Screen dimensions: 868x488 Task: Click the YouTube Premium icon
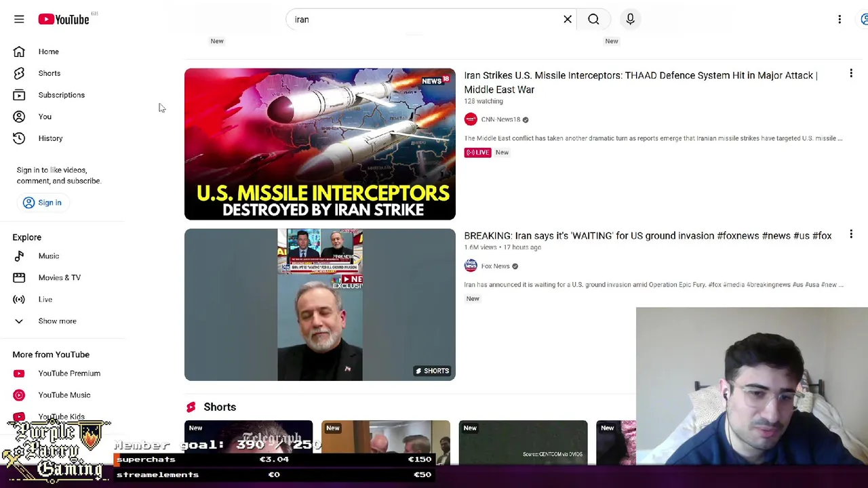(x=19, y=373)
